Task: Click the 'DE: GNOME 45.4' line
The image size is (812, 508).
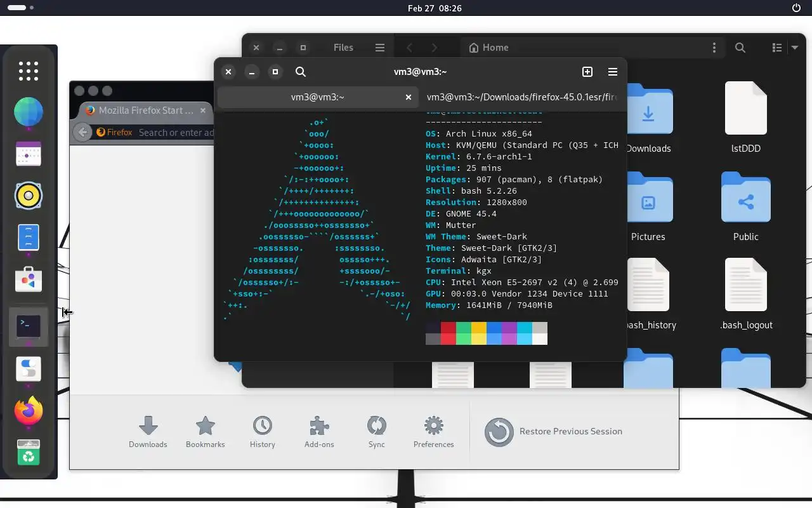Action: [461, 214]
